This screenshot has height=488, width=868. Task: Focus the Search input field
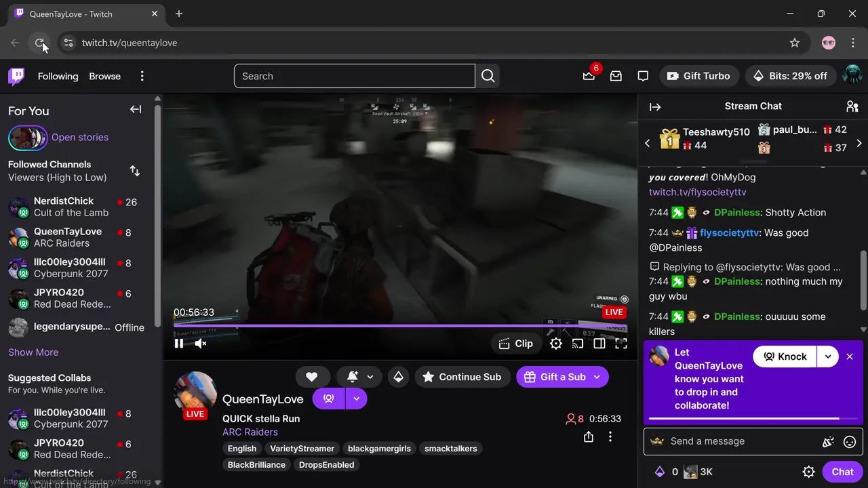click(355, 76)
